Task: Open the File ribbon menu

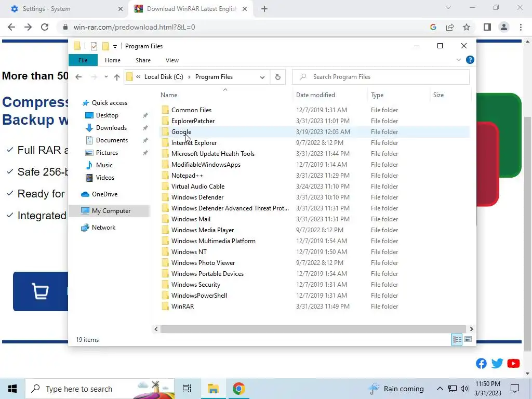Action: tap(83, 60)
